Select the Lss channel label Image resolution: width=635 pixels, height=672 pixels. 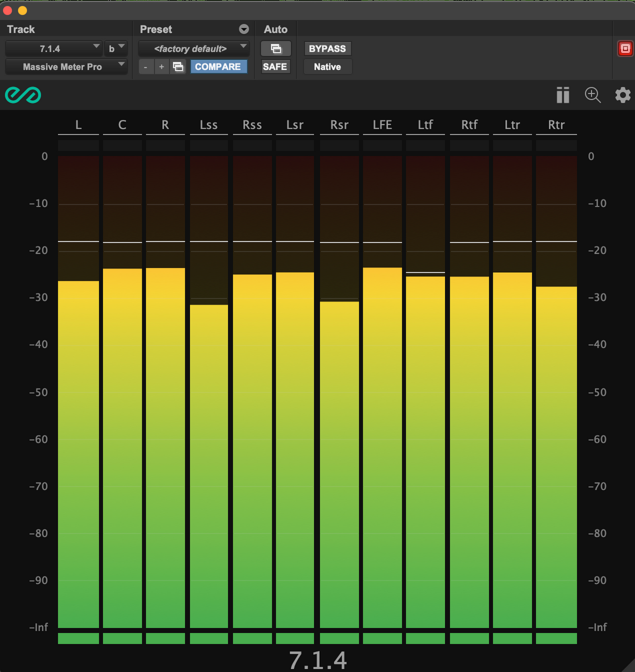coord(209,125)
